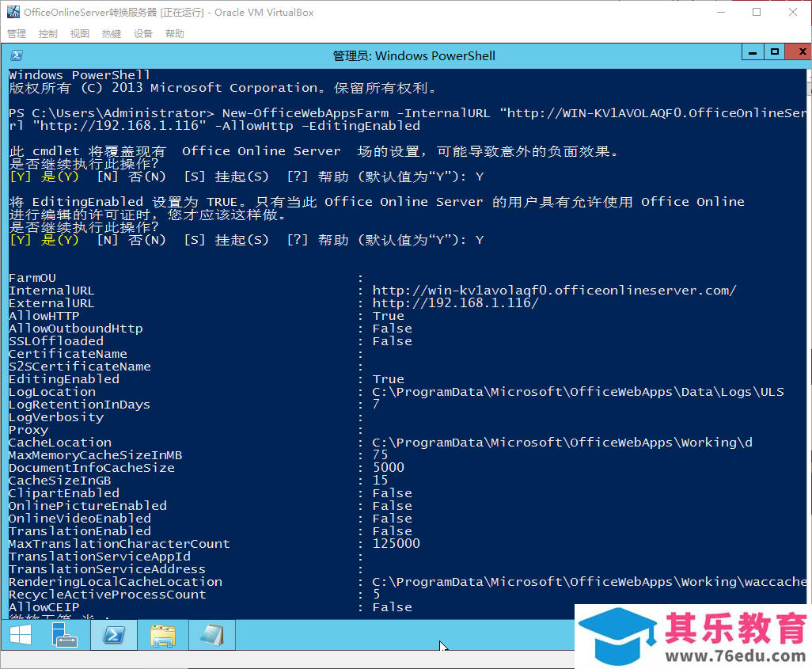Click the InternalURL value text
Viewport: 812px width, 669px height.
554,291
